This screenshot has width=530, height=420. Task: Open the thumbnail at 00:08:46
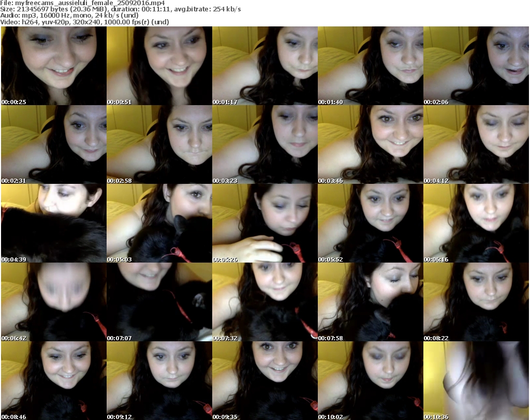point(53,381)
